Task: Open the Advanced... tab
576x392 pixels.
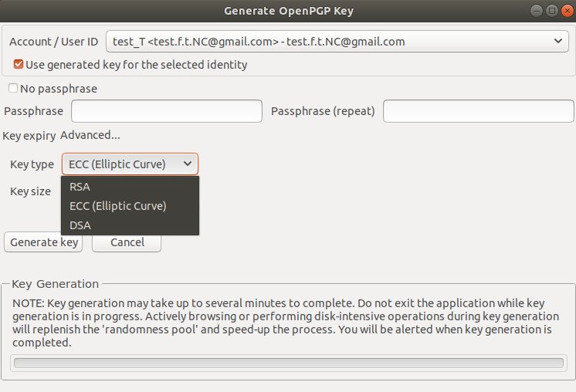Action: (x=90, y=135)
